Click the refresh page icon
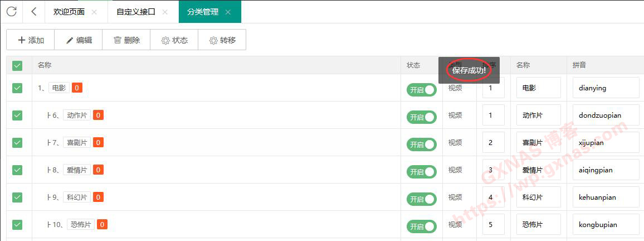Image resolution: width=644 pixels, height=241 pixels. [12, 12]
